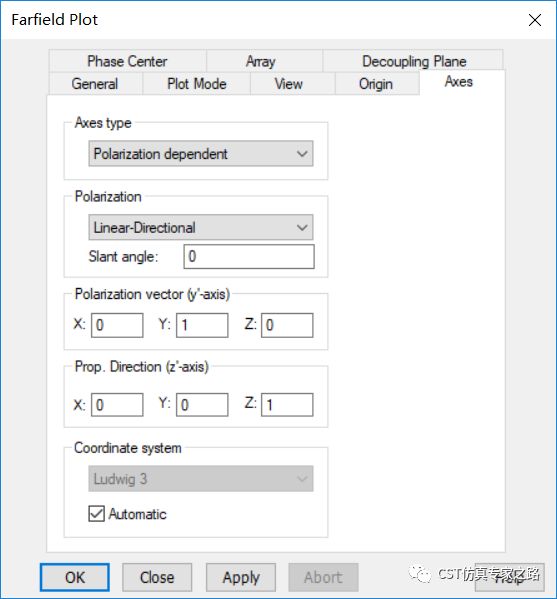Close the Farfield Plot dialog window
557x599 pixels.
(x=535, y=20)
